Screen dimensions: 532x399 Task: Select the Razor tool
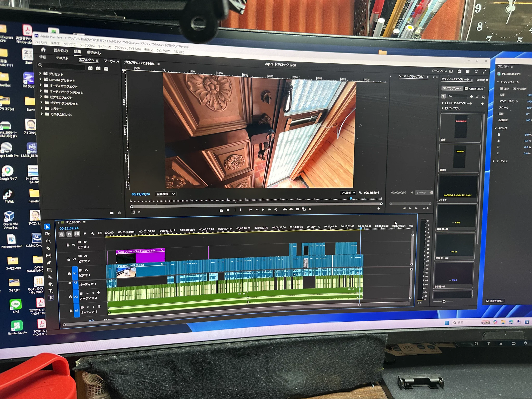(x=48, y=248)
